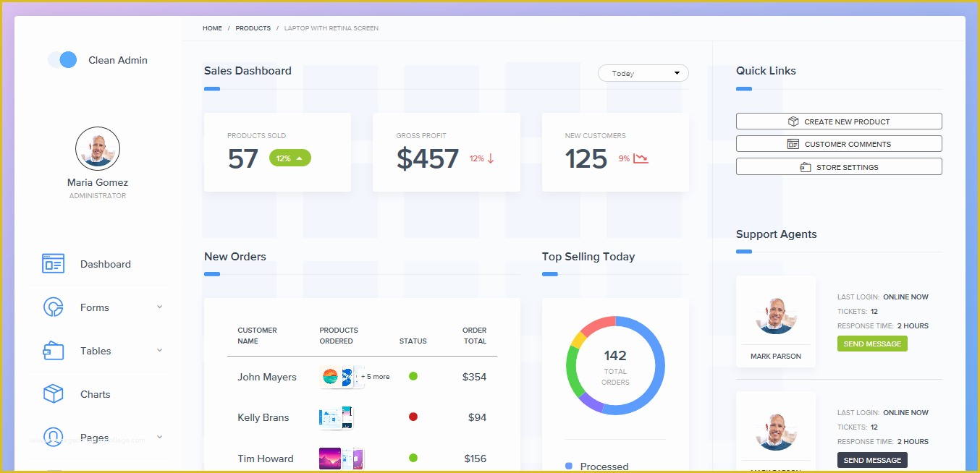Expand the Tables menu chevron
Screen dimensions: 980x473
(159, 351)
